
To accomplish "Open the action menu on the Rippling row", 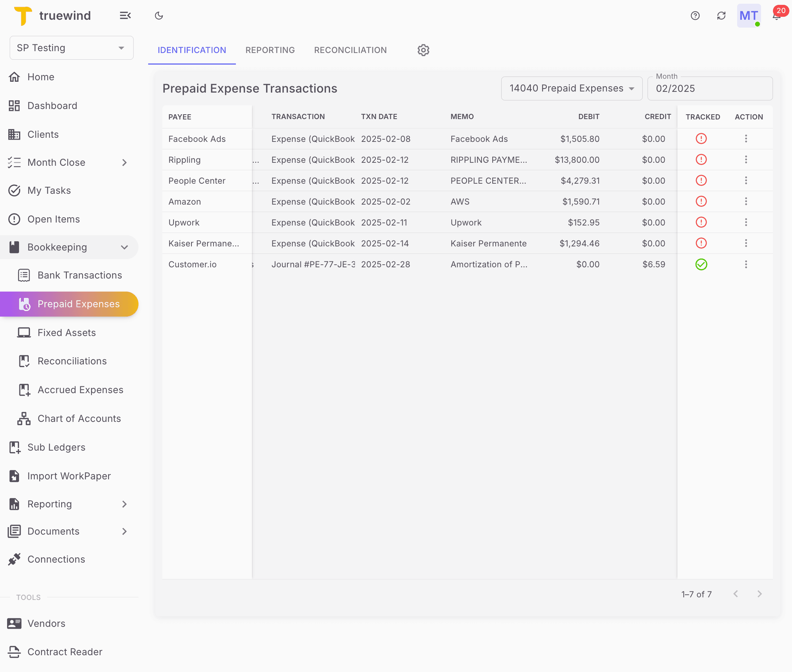I will 746,160.
